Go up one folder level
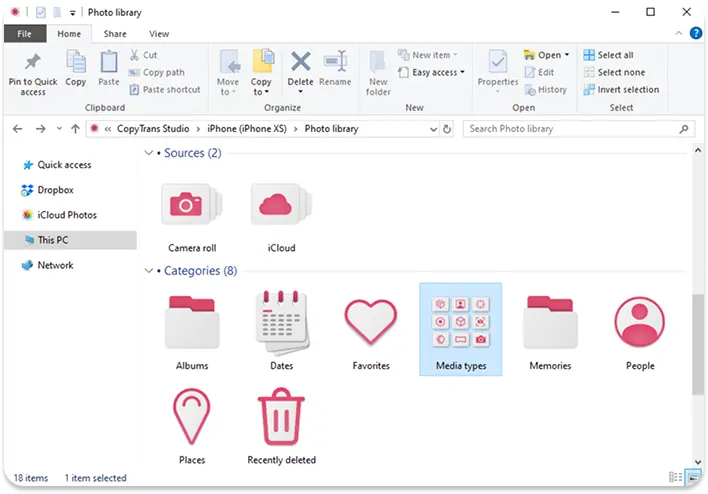 point(75,129)
